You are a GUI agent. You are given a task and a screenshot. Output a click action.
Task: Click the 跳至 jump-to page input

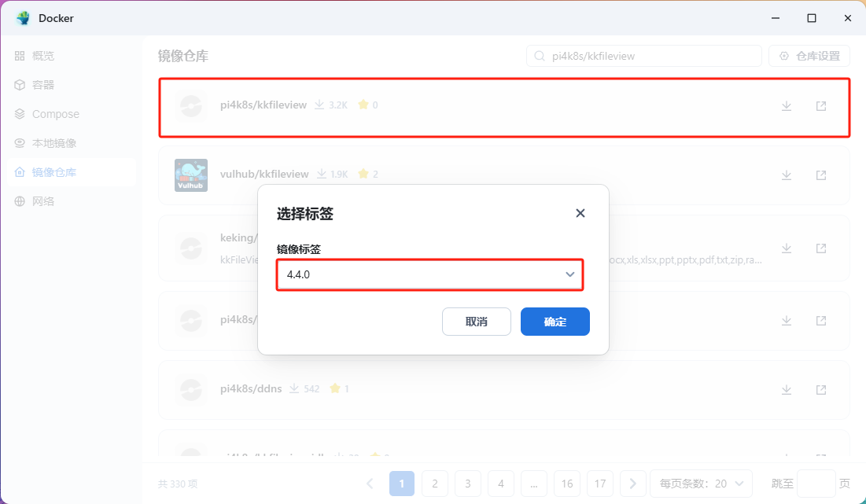point(816,484)
